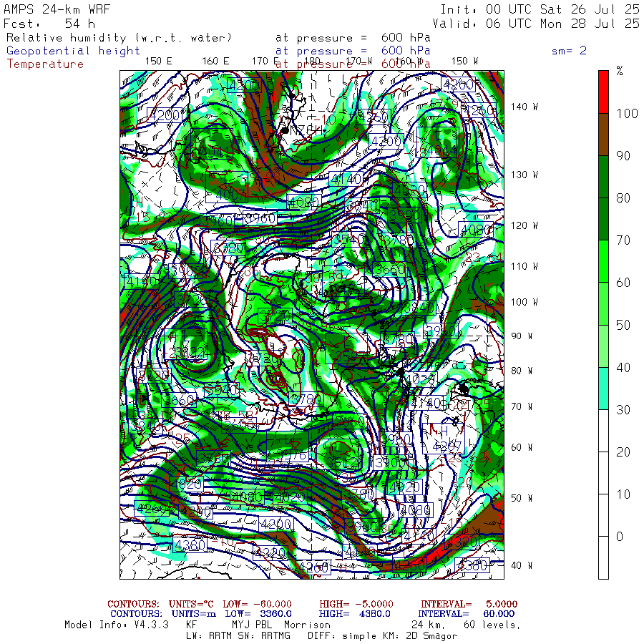Click the '3576' low center value on map
644x644 pixels.
pos(291,455)
